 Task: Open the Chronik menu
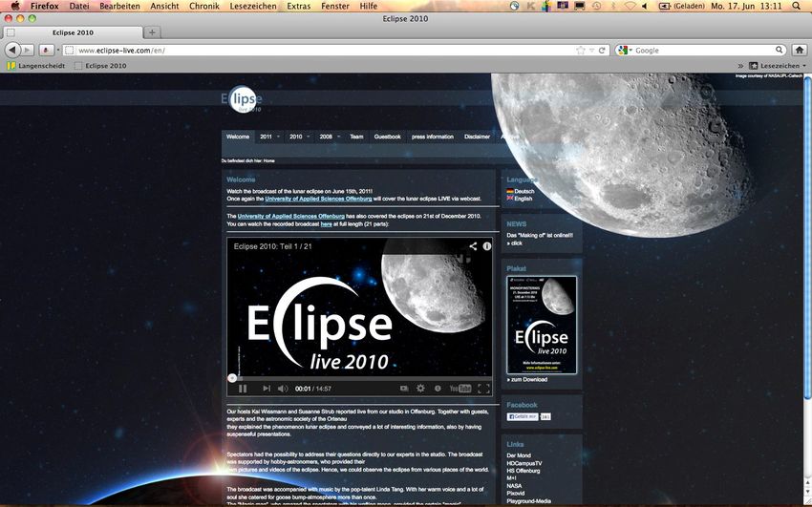[x=204, y=7]
